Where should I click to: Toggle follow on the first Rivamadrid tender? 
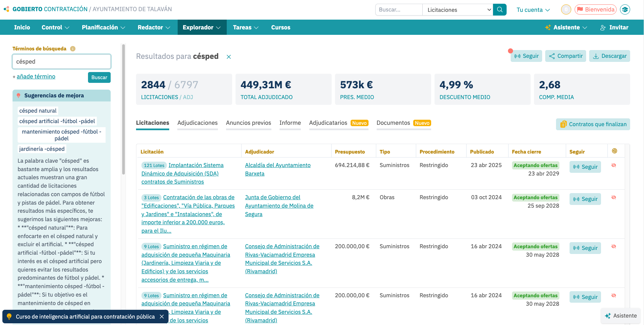click(x=585, y=248)
